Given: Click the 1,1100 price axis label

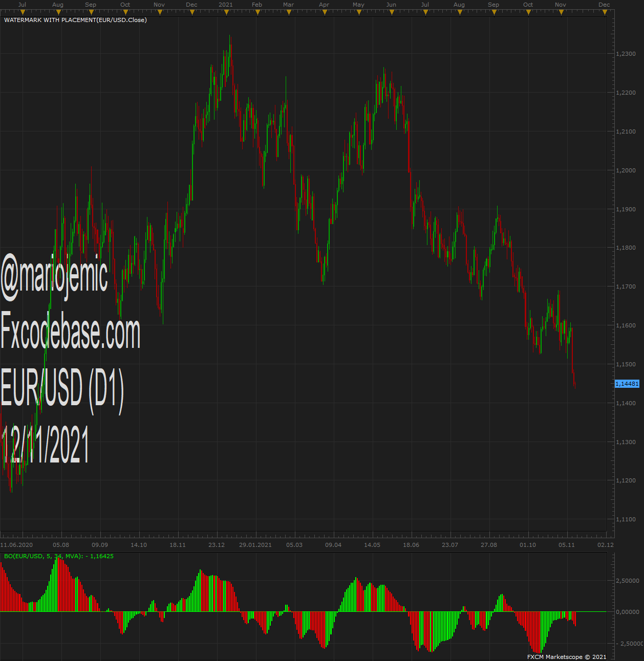Looking at the screenshot, I should [x=626, y=519].
